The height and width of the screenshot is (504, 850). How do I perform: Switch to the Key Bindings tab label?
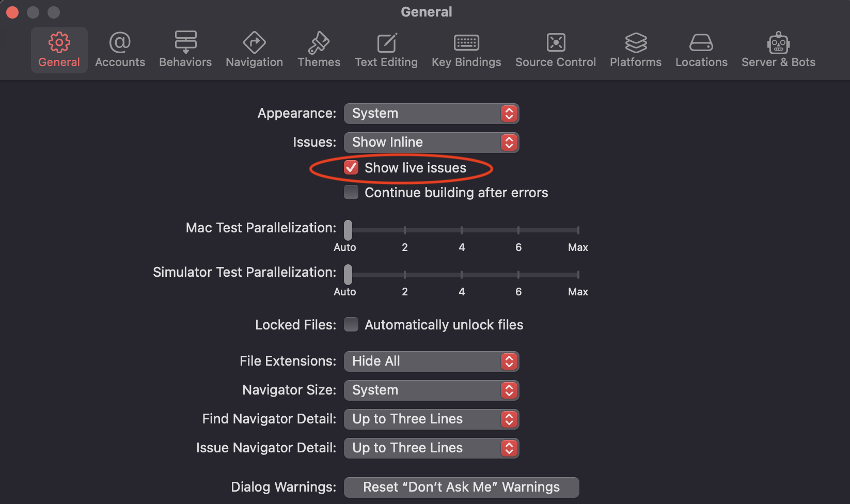tap(466, 62)
